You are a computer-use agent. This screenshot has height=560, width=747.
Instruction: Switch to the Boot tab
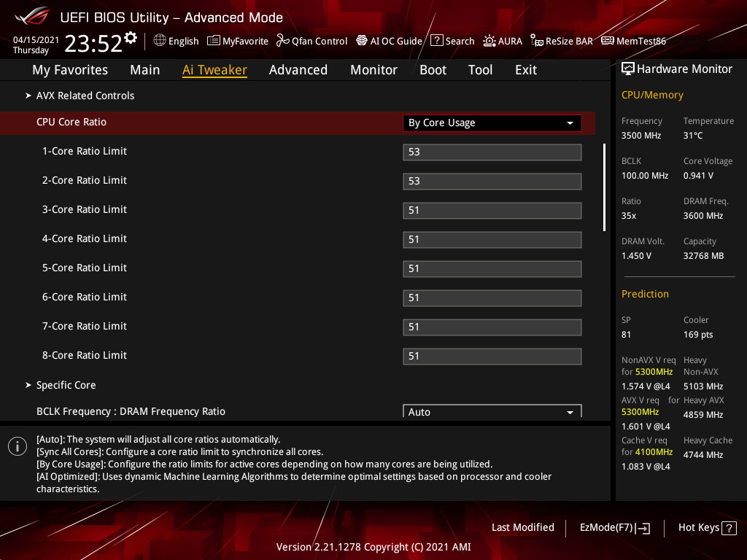tap(433, 70)
